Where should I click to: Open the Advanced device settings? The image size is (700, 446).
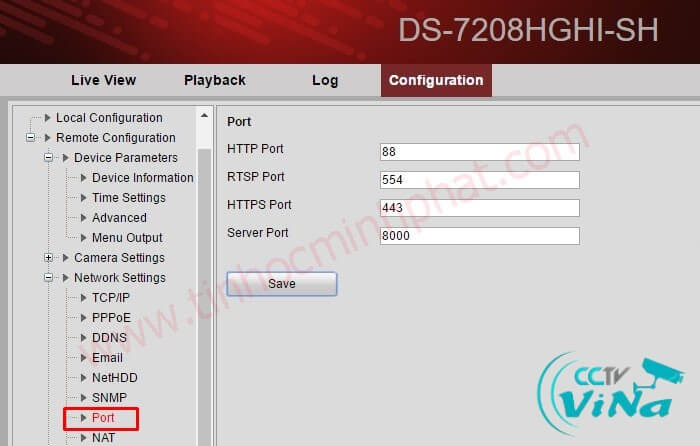(119, 218)
